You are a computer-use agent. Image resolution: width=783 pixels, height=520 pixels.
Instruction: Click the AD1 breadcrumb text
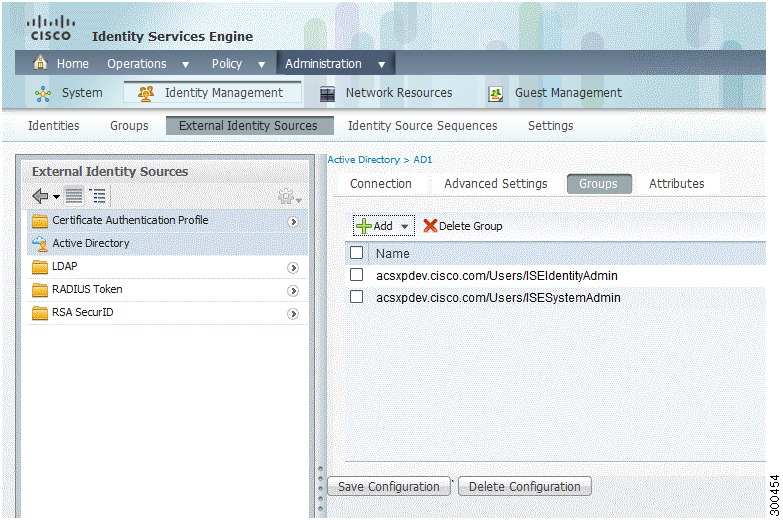[422, 160]
